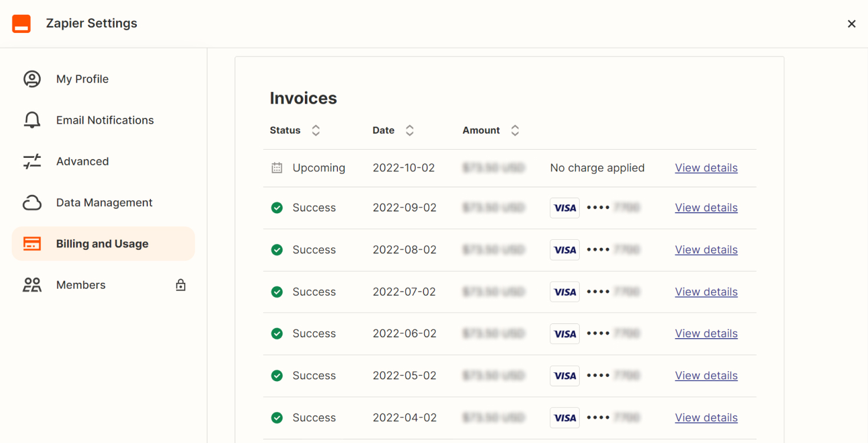Sort invoices by Amount column arrows
Viewport: 868px width, 443px height.
(515, 130)
